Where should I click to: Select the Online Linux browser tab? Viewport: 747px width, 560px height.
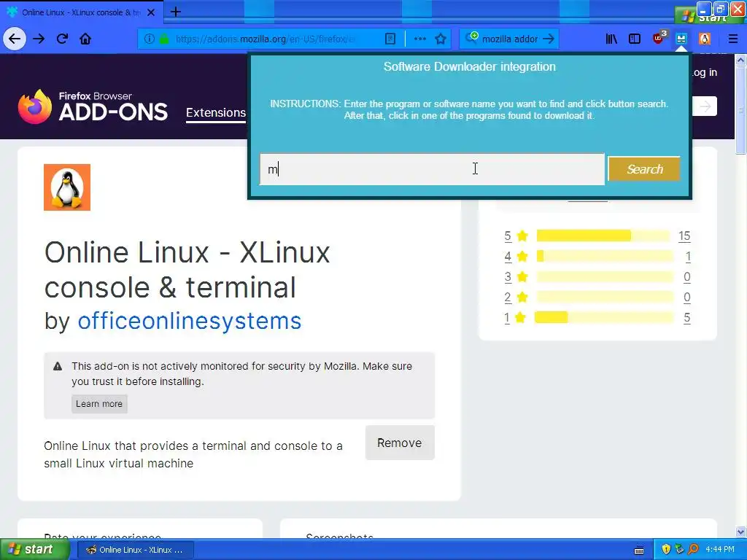pyautogui.click(x=82, y=12)
